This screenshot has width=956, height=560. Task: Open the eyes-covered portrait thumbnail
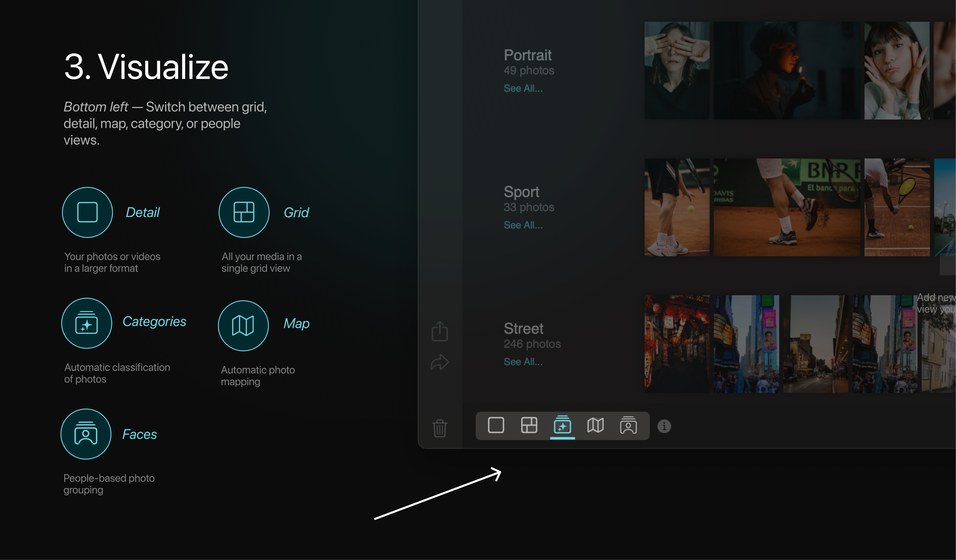click(677, 71)
